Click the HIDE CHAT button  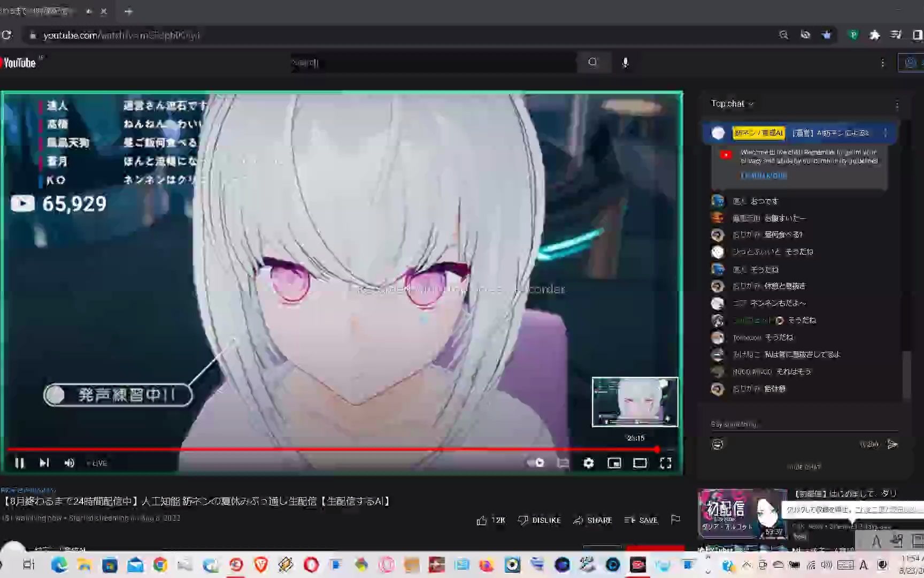(804, 467)
